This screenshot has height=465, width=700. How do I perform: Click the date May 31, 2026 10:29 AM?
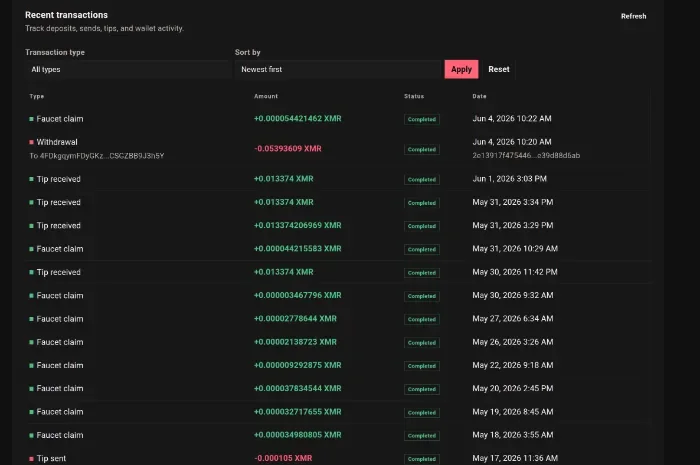tap(515, 249)
